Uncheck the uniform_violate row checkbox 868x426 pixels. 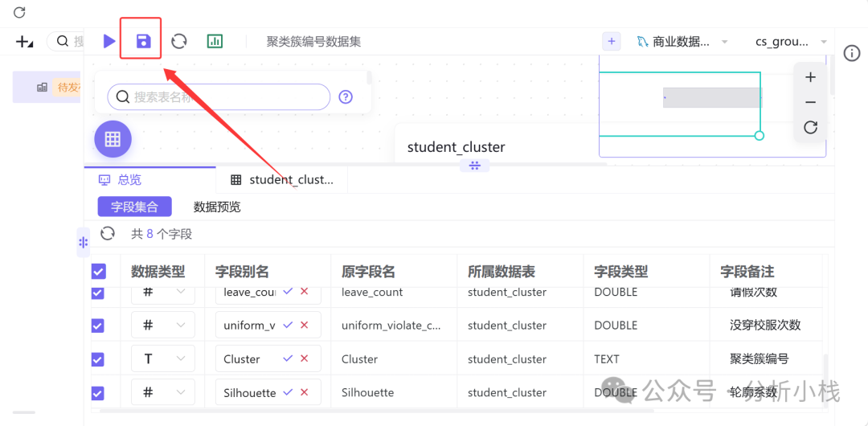pyautogui.click(x=97, y=326)
